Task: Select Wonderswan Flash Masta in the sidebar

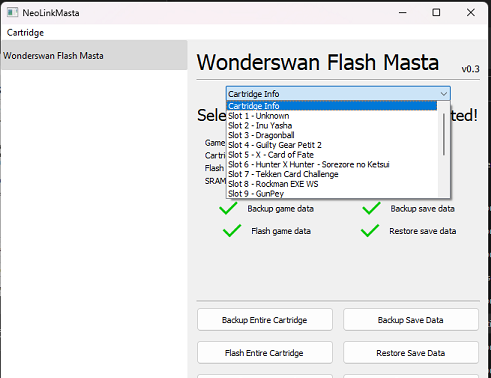Action: click(94, 55)
